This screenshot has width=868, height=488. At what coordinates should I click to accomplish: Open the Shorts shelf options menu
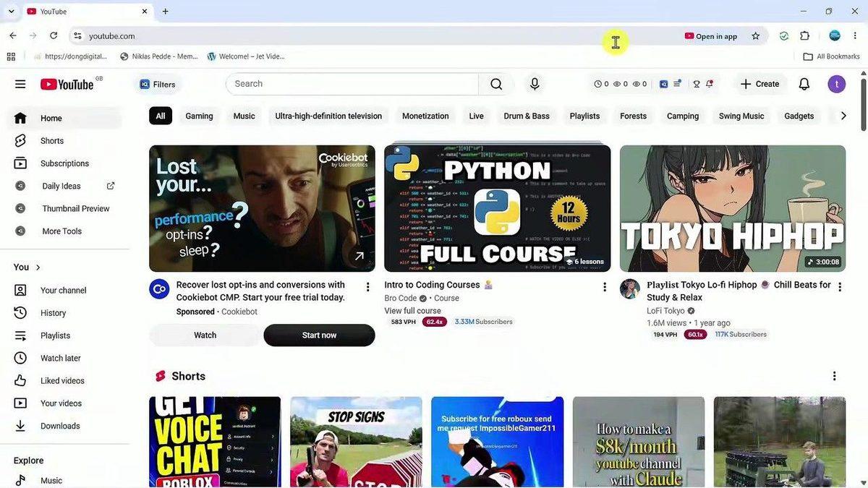pyautogui.click(x=834, y=376)
